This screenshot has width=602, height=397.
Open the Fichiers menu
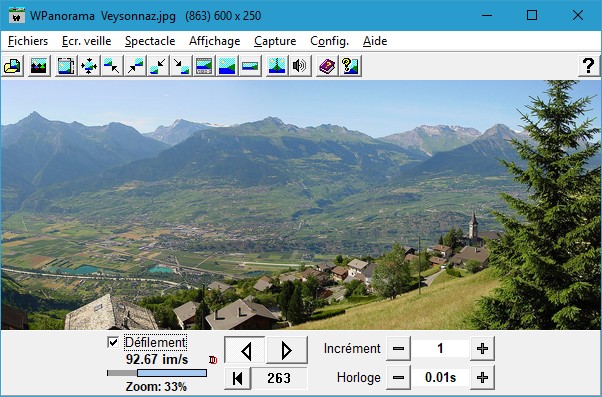point(28,41)
